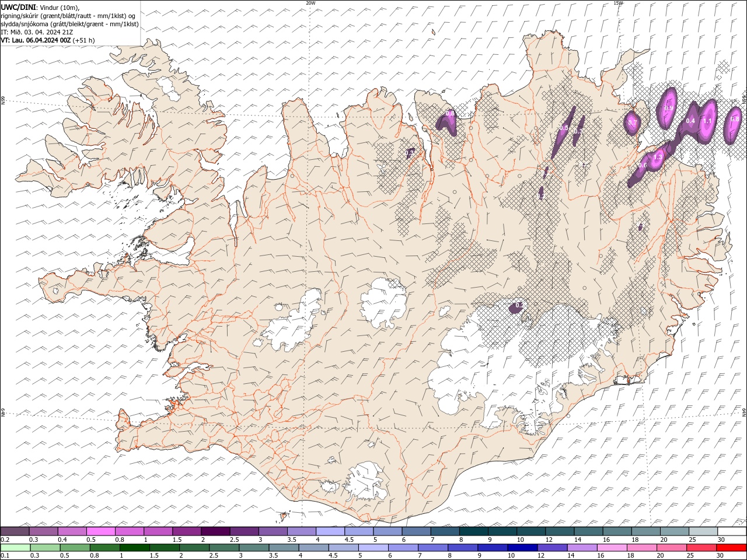Screen dimensions: 747x560
Task: Click the 0.7 snowfall value on the map
Action: [632, 123]
